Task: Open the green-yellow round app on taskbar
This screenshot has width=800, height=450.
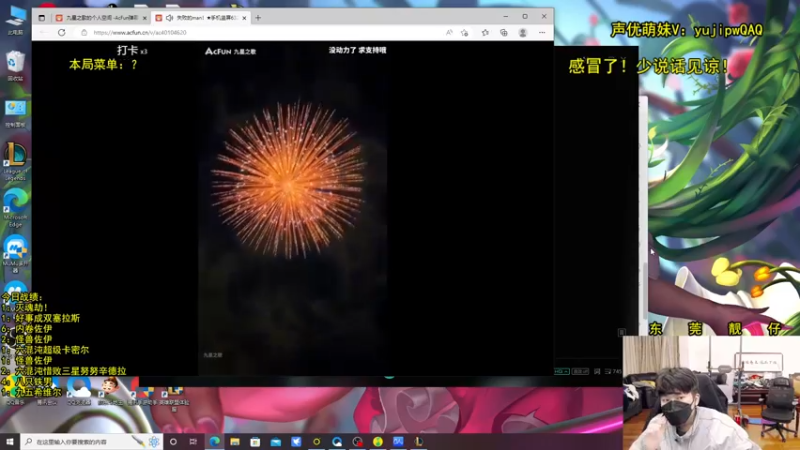Action: coord(378,441)
